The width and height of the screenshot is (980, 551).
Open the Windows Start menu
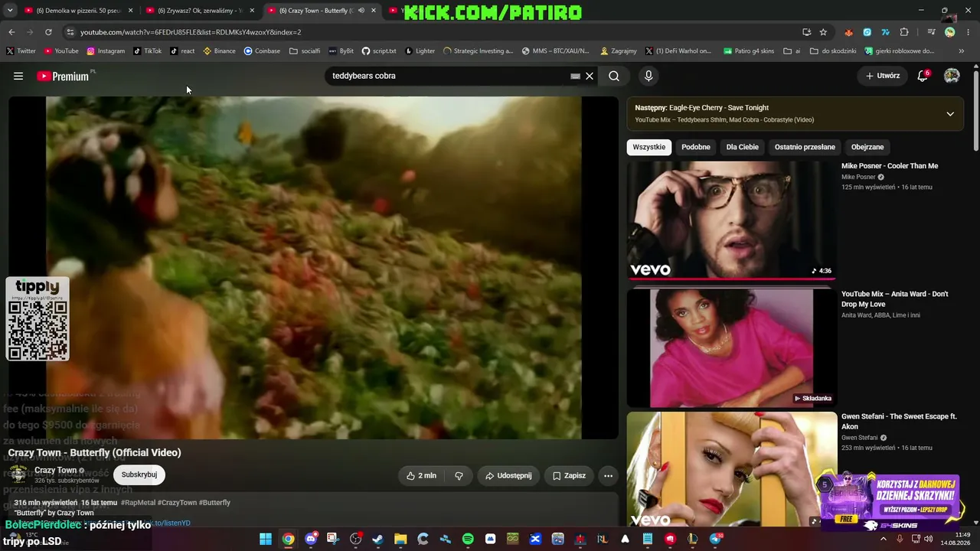266,539
